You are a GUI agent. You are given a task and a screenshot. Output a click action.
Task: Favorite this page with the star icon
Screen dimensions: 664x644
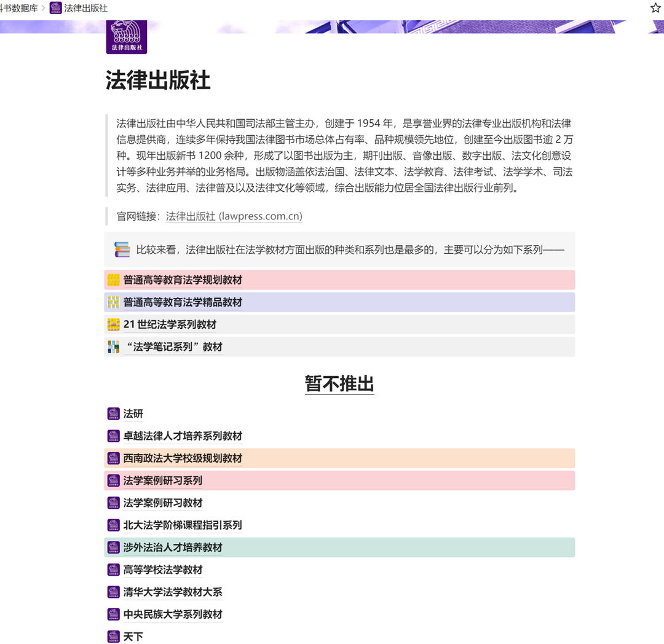(x=655, y=8)
